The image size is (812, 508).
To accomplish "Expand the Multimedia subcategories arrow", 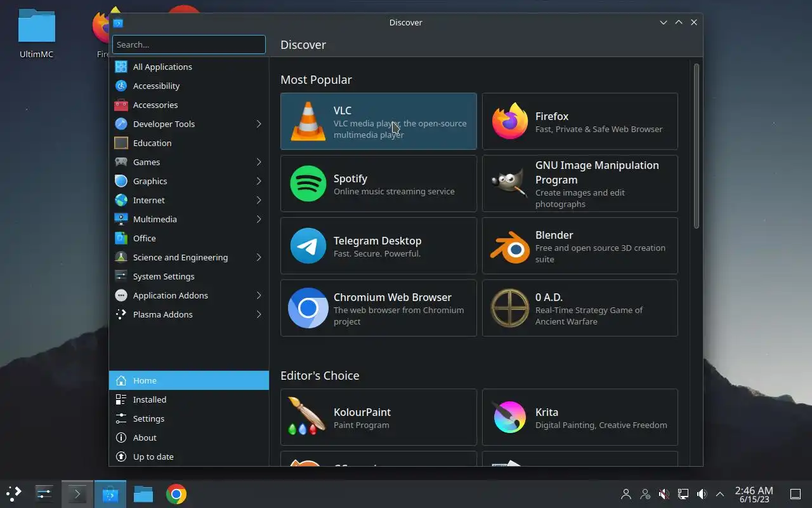I will (x=259, y=219).
